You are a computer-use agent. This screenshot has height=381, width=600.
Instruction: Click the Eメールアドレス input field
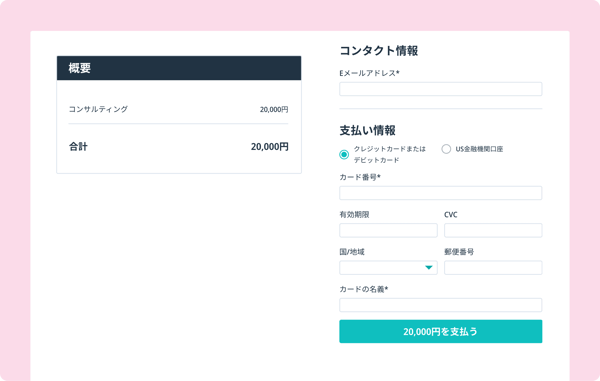(440, 89)
